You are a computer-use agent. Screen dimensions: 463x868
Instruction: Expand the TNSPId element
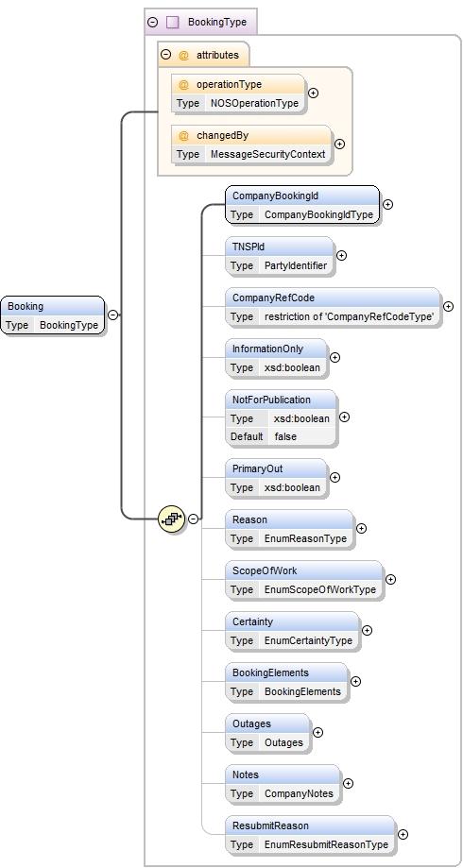(342, 255)
